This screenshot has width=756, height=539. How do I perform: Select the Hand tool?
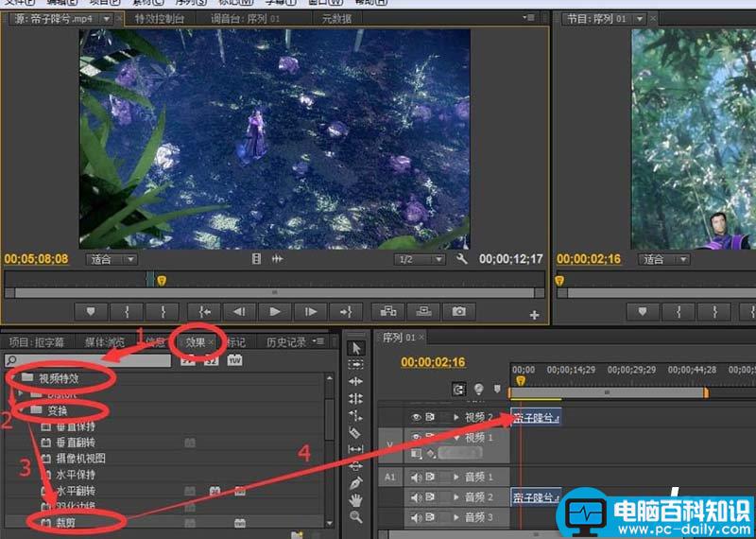[356, 500]
